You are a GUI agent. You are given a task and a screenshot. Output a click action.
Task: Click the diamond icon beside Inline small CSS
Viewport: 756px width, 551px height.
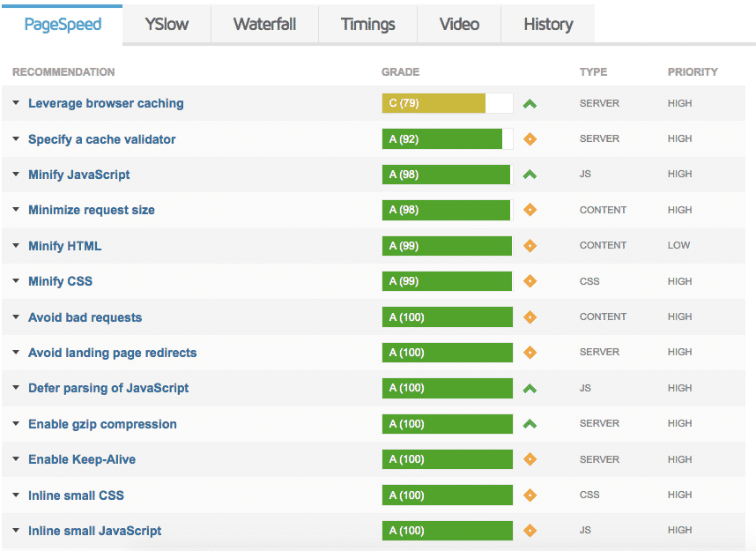click(530, 495)
